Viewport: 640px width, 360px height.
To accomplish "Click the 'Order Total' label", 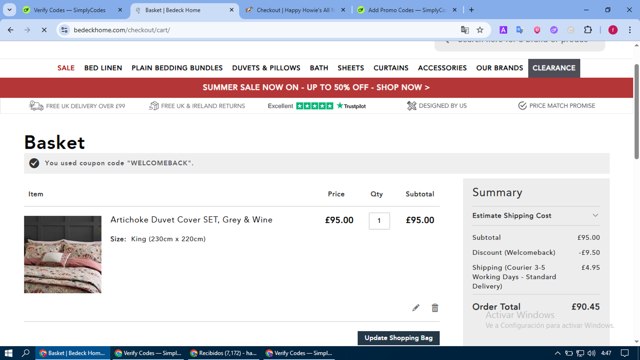I will pyautogui.click(x=496, y=307).
